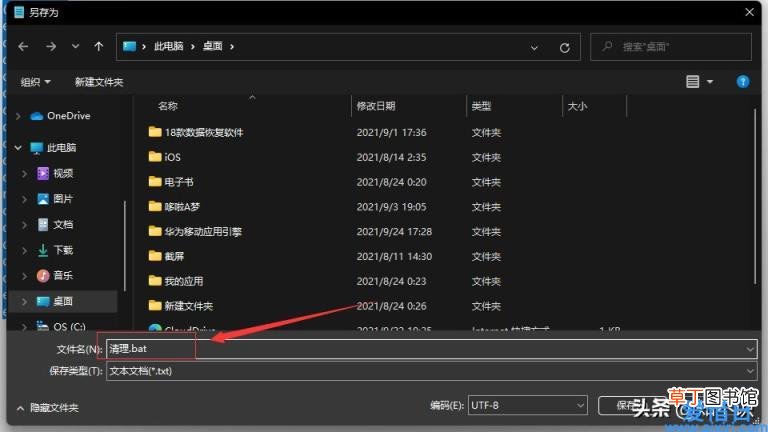Sort by the 大小 column header
768x432 pixels.
click(577, 106)
